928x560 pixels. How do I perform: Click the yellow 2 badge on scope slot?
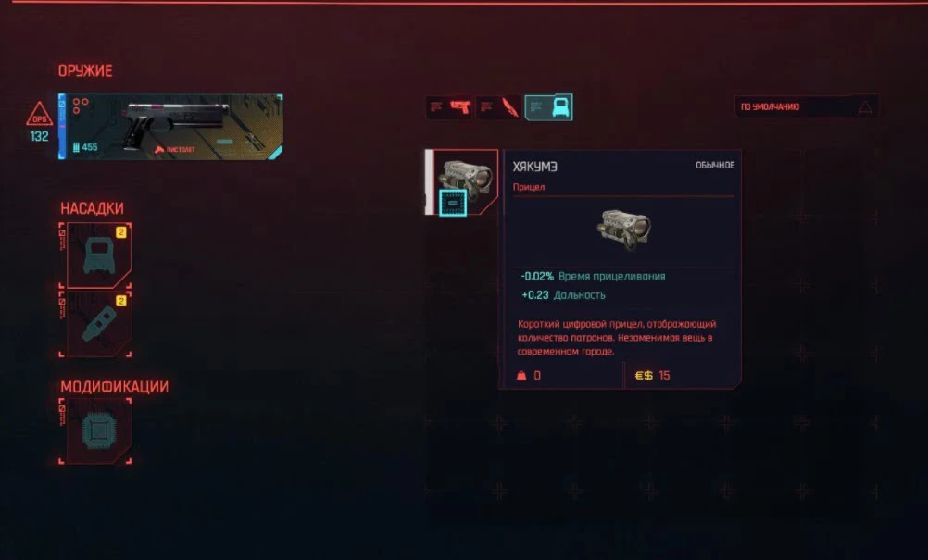[120, 232]
